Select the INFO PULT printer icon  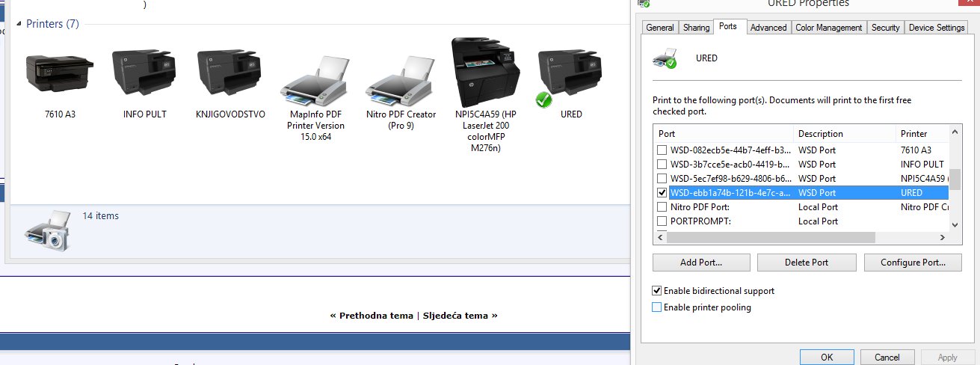[x=145, y=72]
